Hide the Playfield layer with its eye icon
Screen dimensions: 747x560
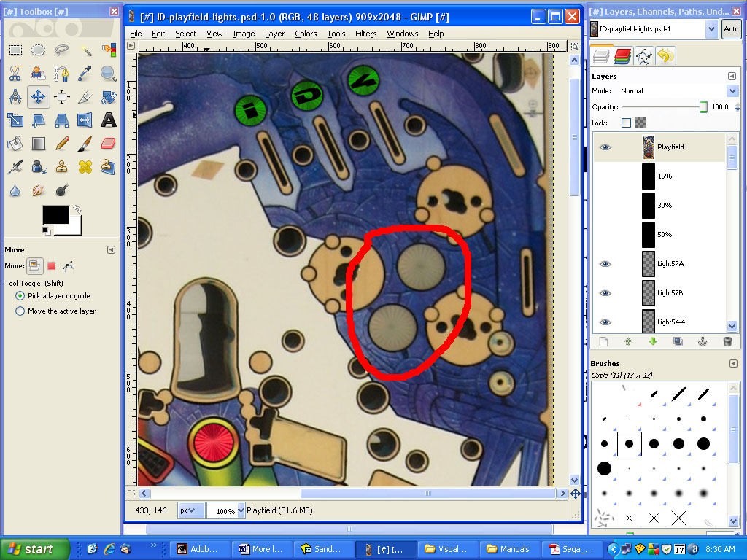(x=605, y=147)
